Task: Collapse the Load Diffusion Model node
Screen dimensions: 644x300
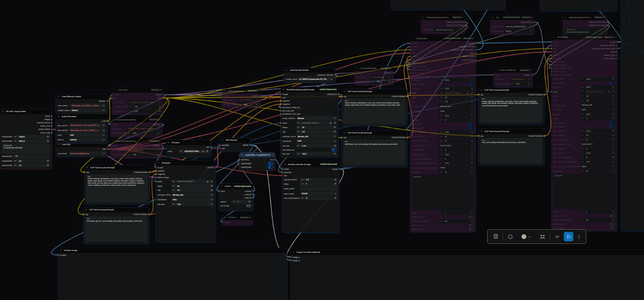Action: [59, 96]
